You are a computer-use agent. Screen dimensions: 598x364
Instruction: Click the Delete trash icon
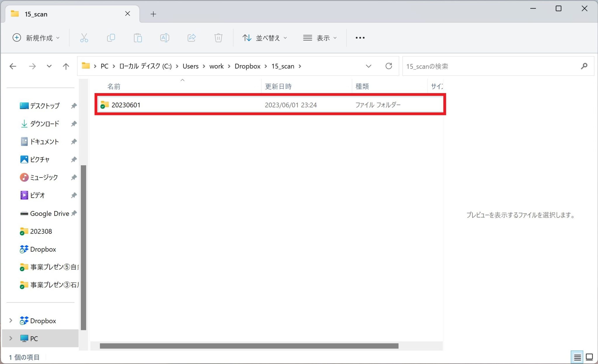218,38
